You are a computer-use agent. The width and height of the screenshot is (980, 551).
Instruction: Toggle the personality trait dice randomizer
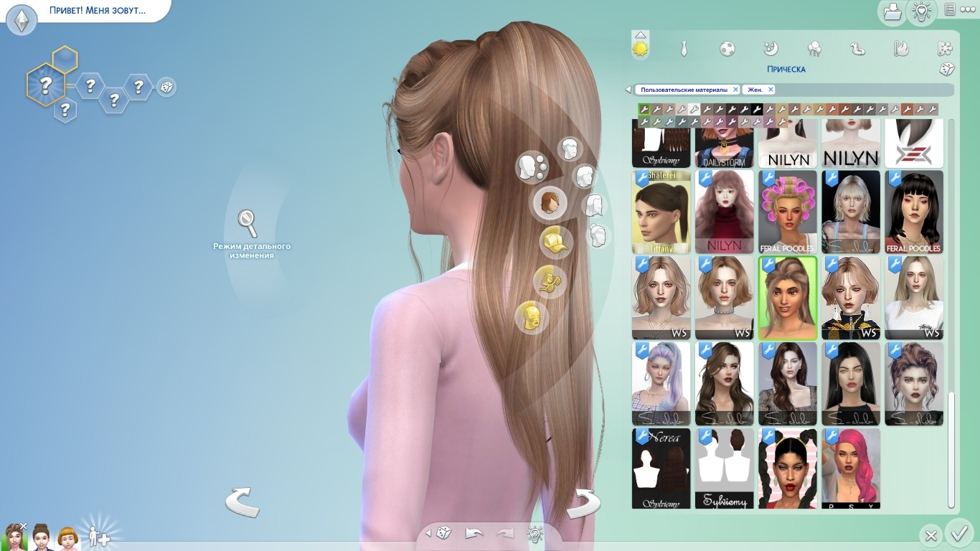(166, 88)
